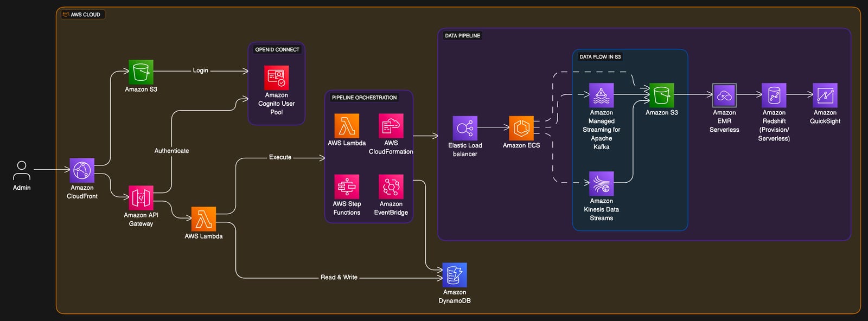This screenshot has height=321, width=868.
Task: Select the Amazon Redshift icon
Action: click(774, 95)
